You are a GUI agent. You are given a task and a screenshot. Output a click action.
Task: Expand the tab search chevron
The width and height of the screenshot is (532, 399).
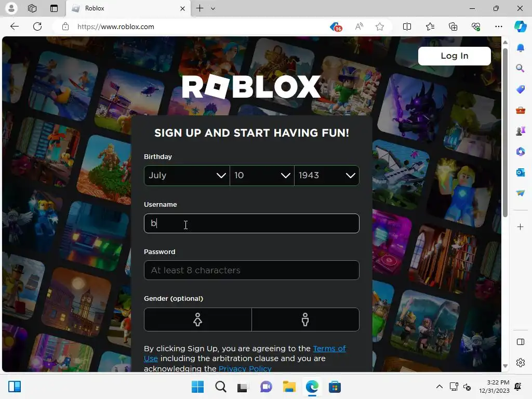pos(213,8)
